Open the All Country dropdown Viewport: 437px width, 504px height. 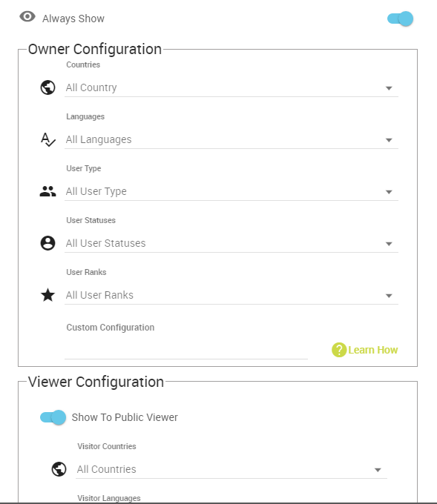[x=231, y=87]
